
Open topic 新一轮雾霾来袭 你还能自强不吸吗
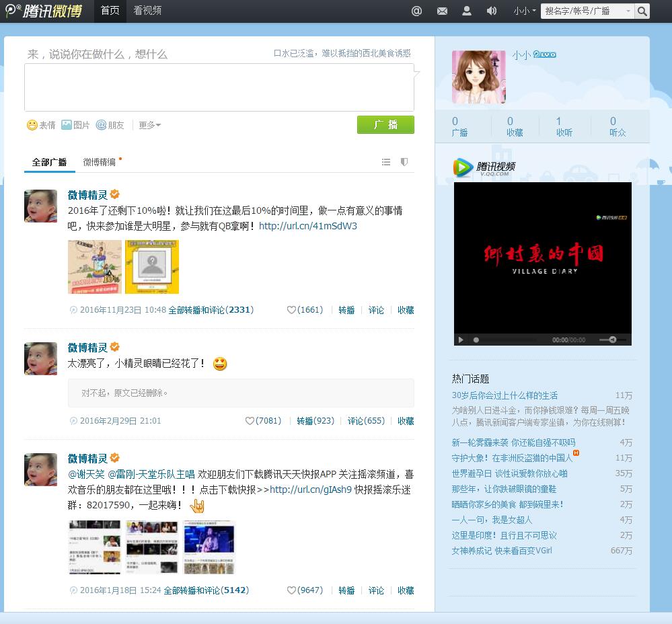(513, 443)
